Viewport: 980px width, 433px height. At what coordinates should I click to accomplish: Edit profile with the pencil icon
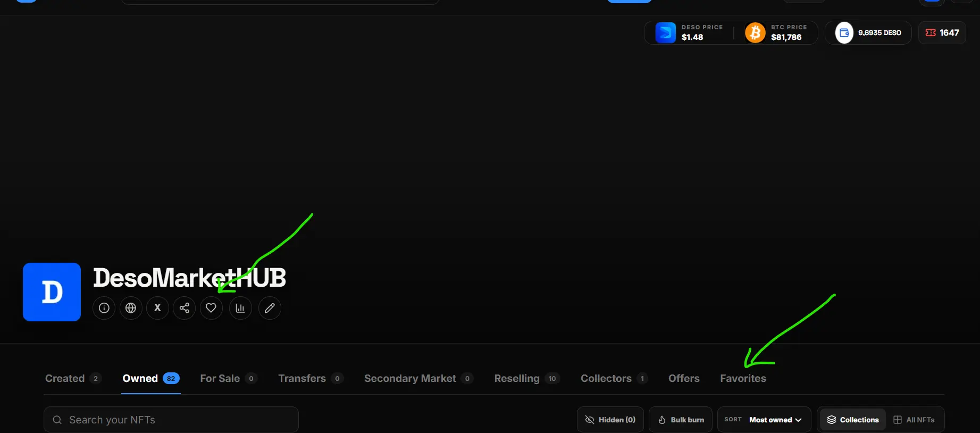(270, 308)
